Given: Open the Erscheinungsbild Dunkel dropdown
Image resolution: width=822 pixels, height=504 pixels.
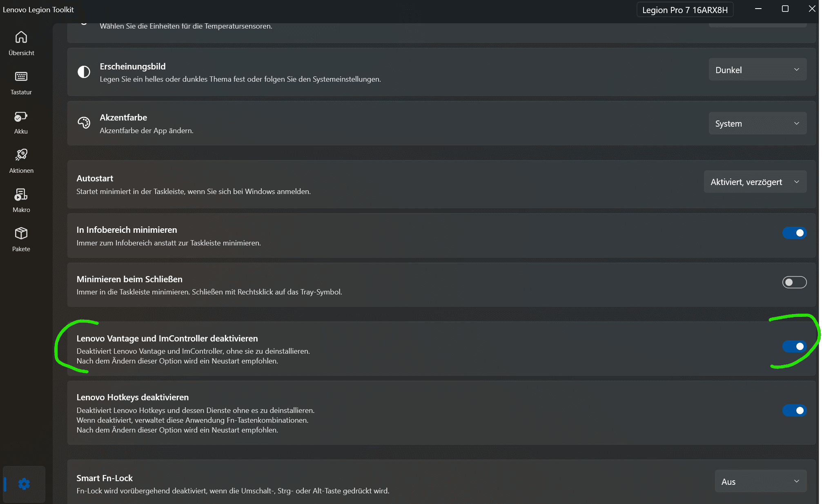Looking at the screenshot, I should pyautogui.click(x=757, y=70).
